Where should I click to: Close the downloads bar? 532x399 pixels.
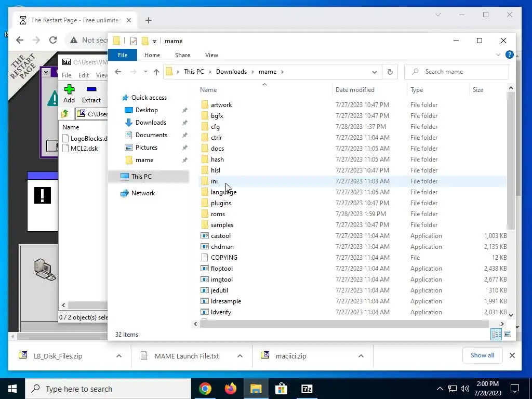click(x=512, y=355)
